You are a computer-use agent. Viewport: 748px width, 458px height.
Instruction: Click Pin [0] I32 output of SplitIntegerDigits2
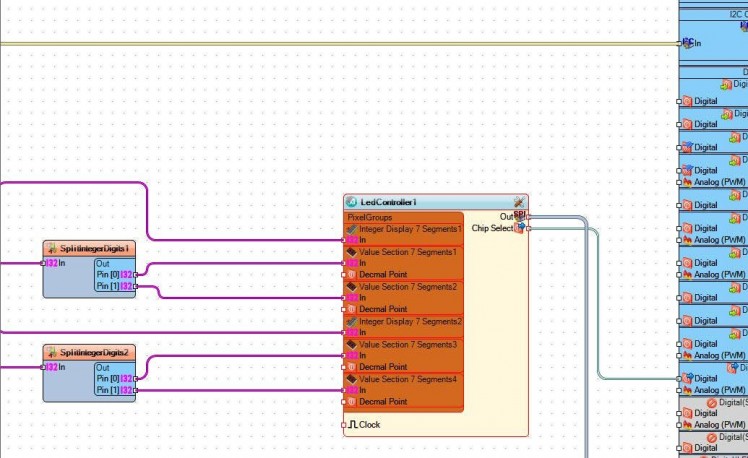click(126, 379)
